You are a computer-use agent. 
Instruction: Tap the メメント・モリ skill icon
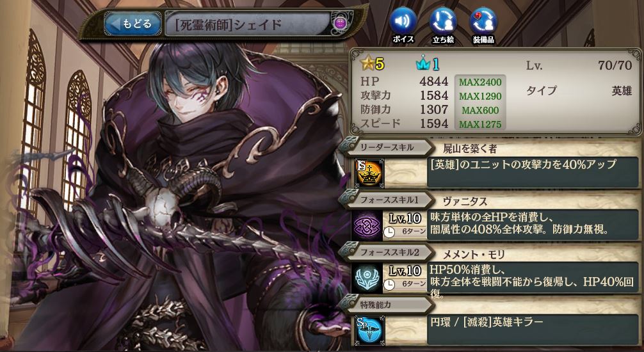pos(367,278)
